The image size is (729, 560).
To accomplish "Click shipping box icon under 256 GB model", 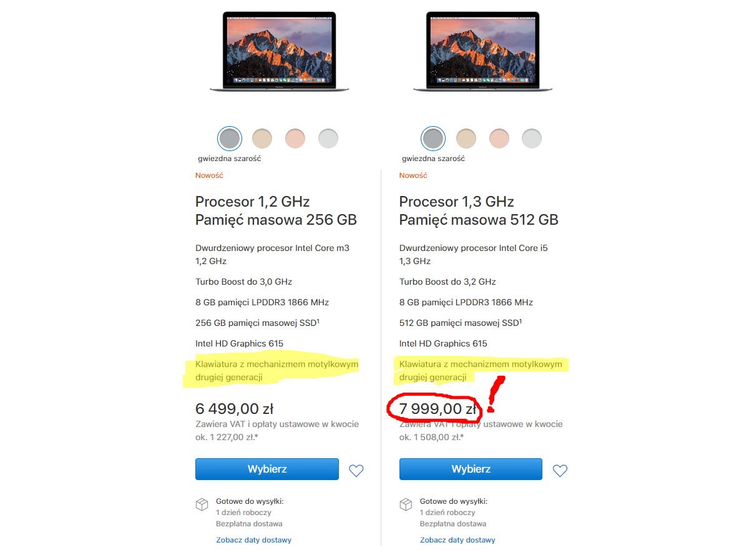I will [202, 504].
